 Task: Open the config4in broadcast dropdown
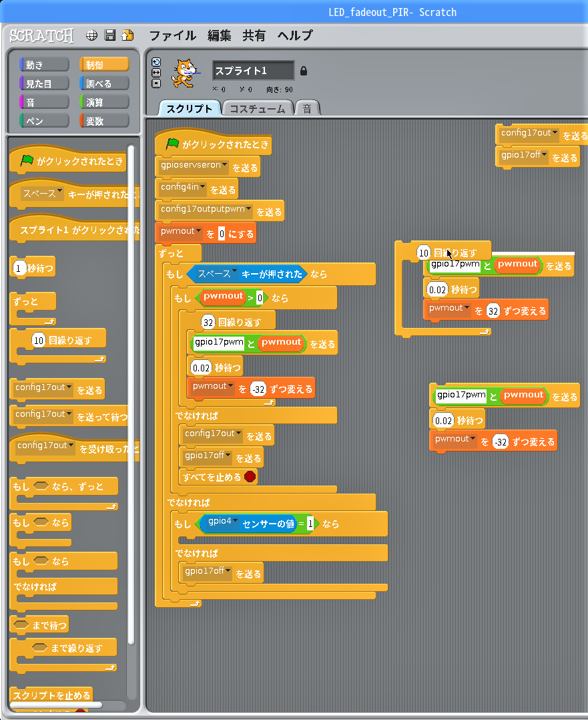[202, 187]
